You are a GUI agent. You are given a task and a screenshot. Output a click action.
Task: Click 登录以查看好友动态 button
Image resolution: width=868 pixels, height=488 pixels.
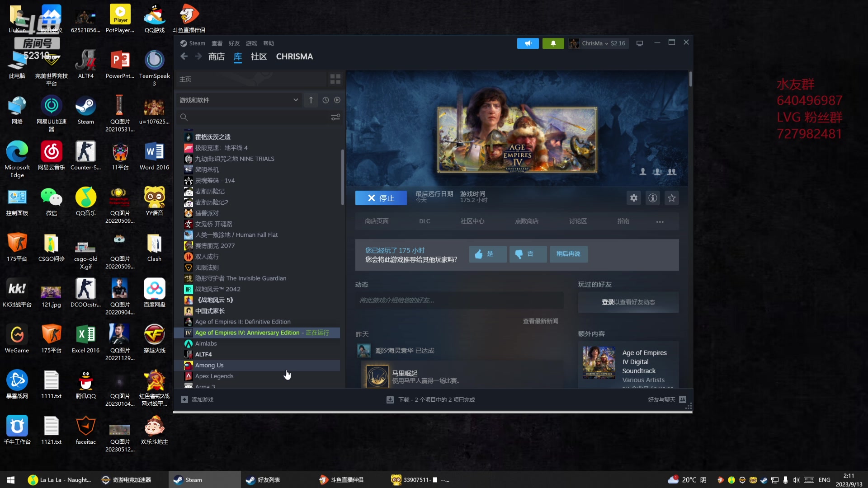point(628,302)
